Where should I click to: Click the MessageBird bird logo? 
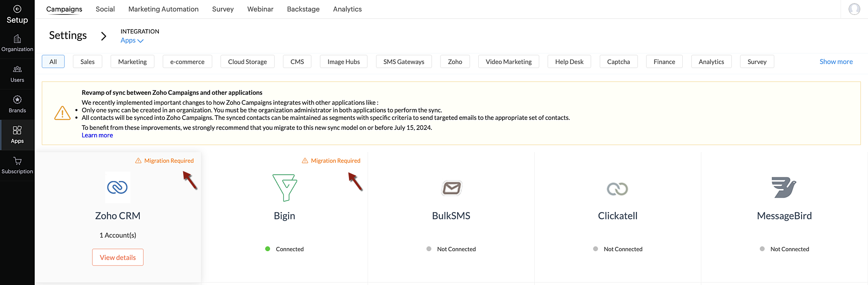point(784,187)
